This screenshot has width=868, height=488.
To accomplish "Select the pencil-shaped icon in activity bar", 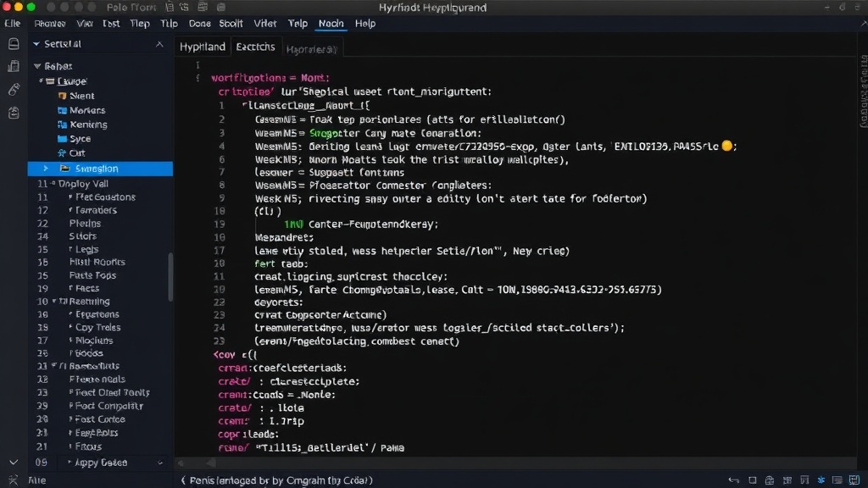I will pyautogui.click(x=14, y=89).
